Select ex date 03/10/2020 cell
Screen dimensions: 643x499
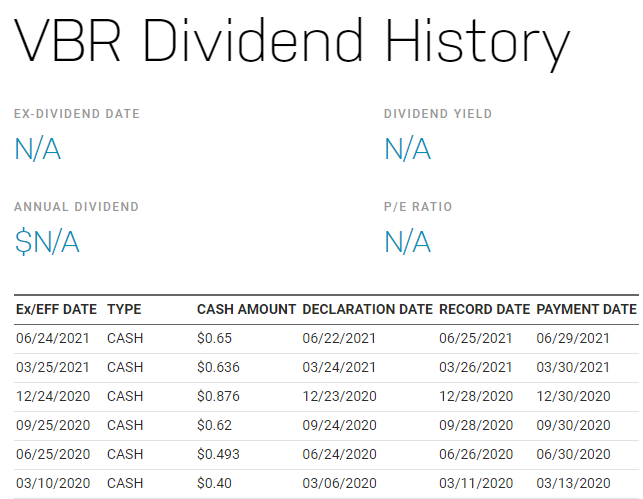53,483
